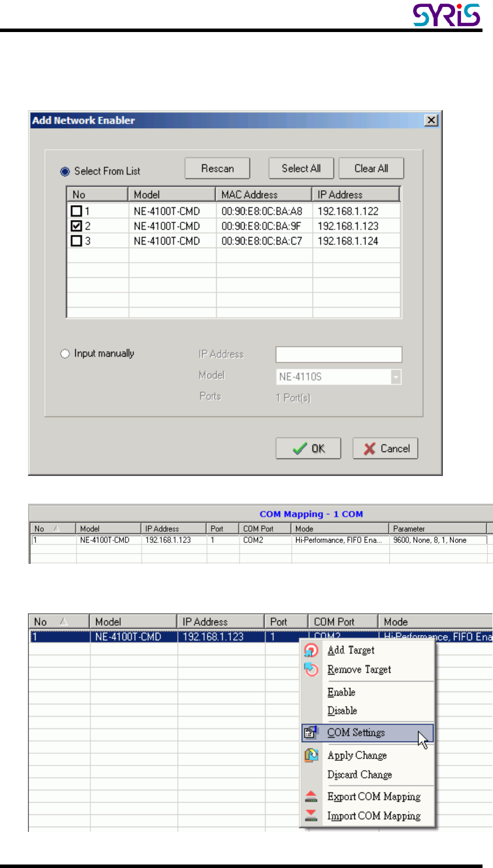The height and width of the screenshot is (868, 493).
Task: Sort device list by Model column header
Action: [172, 195]
